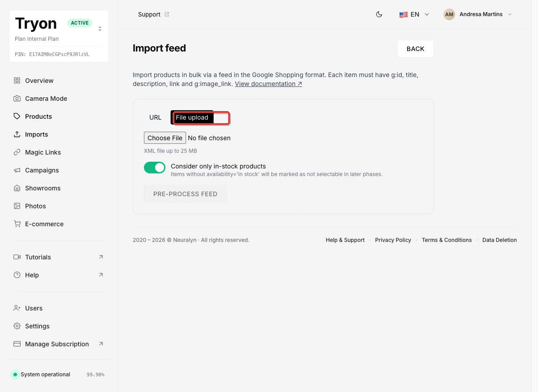
Task: Click the 'XML file up to 25 MB' hint
Action: click(170, 151)
